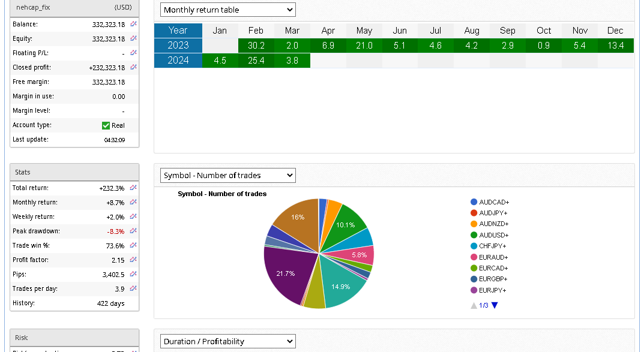Open the Total return chart icon

pyautogui.click(x=133, y=188)
